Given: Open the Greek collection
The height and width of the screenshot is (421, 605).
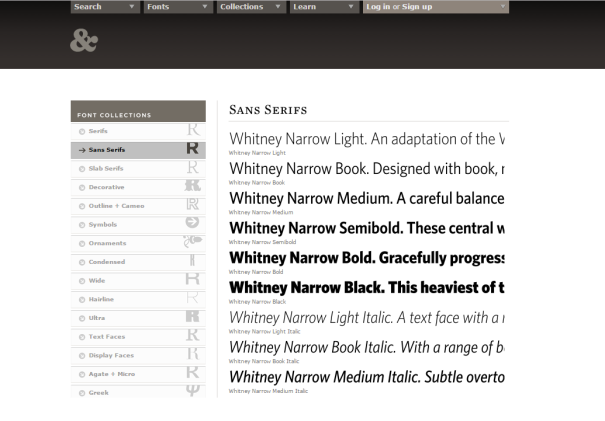Looking at the screenshot, I should (x=138, y=392).
